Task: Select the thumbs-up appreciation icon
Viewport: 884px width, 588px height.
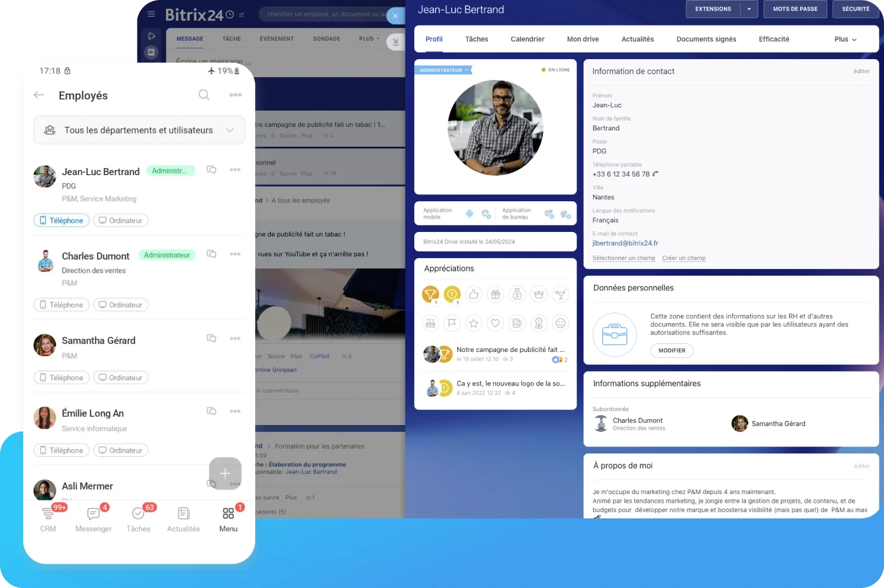Action: pos(474,294)
